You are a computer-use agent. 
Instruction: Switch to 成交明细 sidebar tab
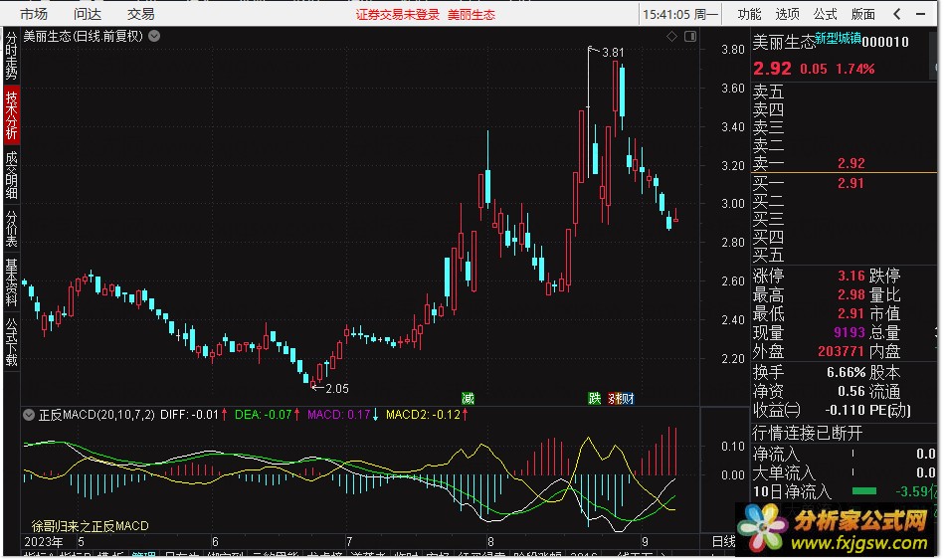coord(11,175)
